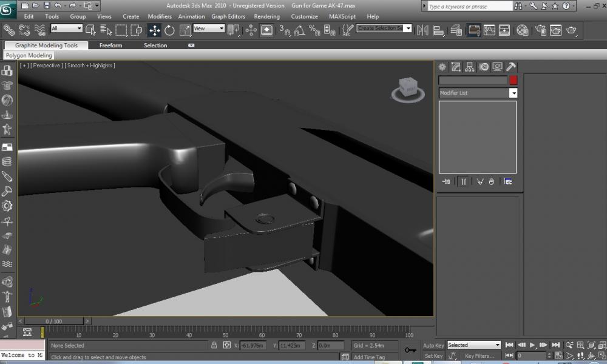This screenshot has height=364, width=607.
Task: Open the Material Editor icon
Action: tap(522, 30)
